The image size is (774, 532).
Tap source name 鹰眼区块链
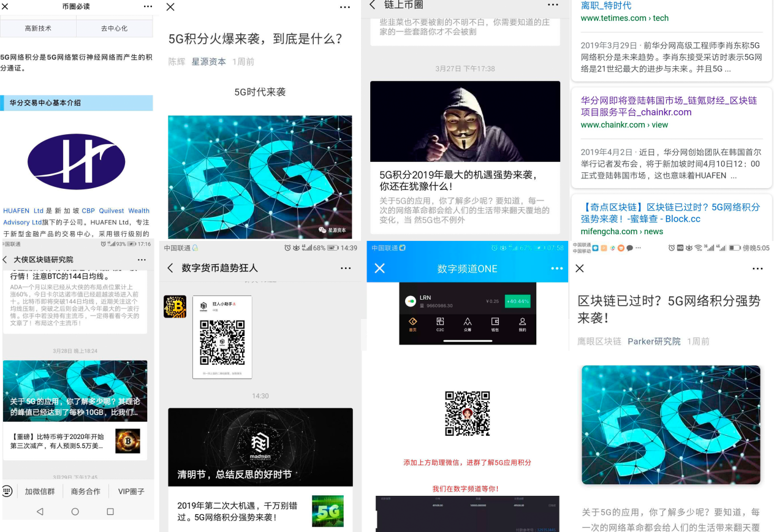coord(599,341)
